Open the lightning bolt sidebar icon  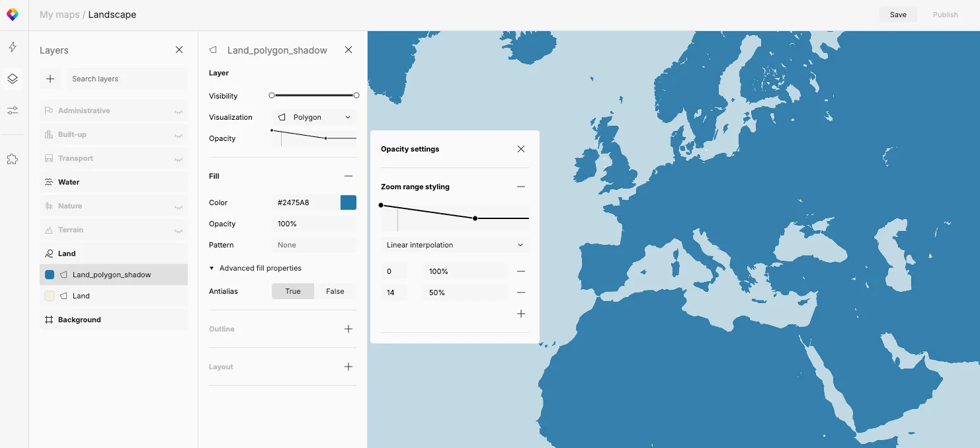tap(13, 48)
